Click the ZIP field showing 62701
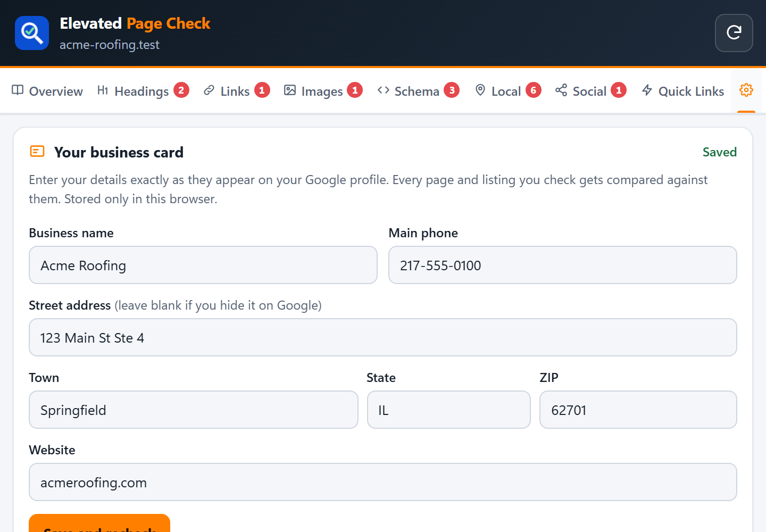This screenshot has height=532, width=766. pyautogui.click(x=638, y=410)
